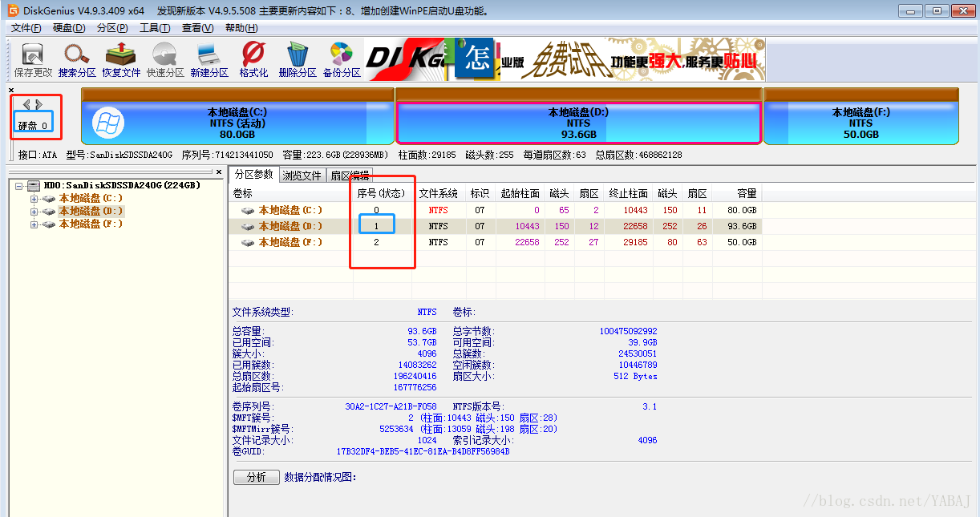Click the hard disk icon beside HD0 tree node

click(x=34, y=185)
